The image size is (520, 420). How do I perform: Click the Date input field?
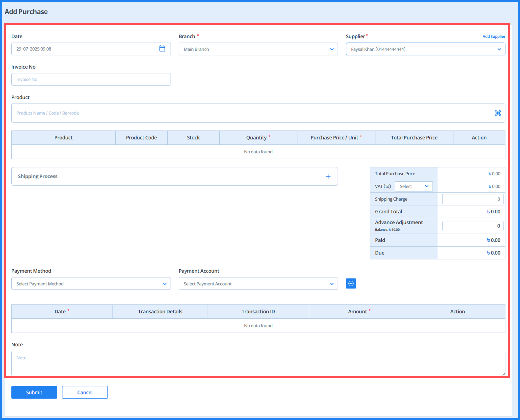tap(84, 49)
